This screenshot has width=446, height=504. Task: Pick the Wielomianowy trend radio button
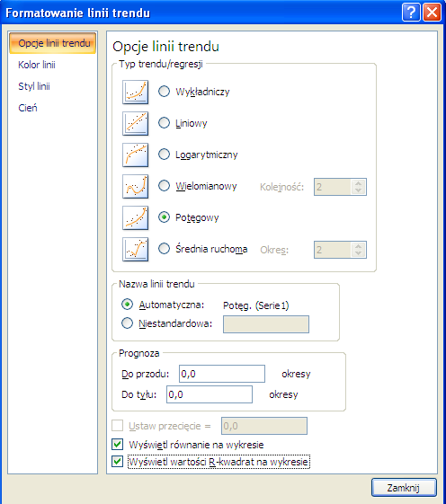[165, 185]
